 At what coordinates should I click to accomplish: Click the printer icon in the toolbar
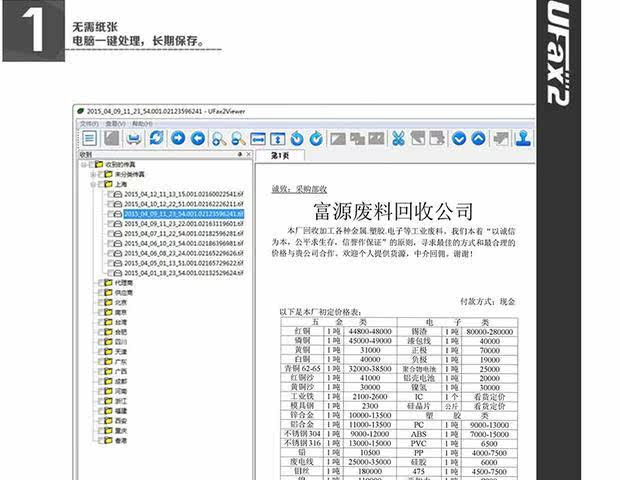134,138
